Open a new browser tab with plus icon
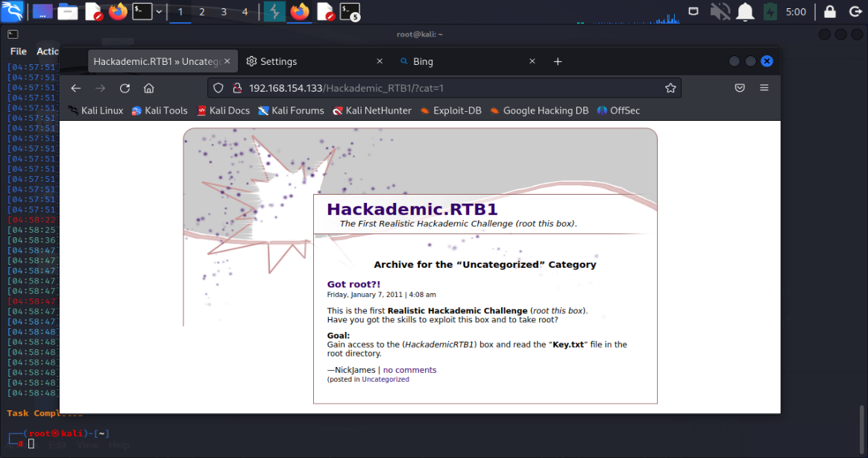The width and height of the screenshot is (868, 458). (x=558, y=62)
